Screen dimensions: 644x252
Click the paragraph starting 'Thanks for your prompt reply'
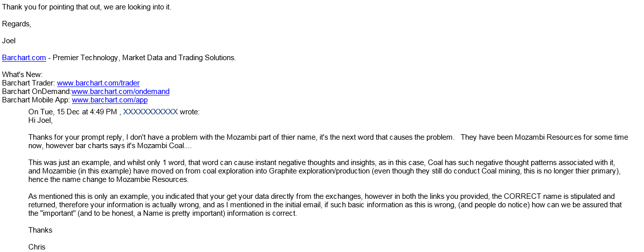click(x=328, y=141)
